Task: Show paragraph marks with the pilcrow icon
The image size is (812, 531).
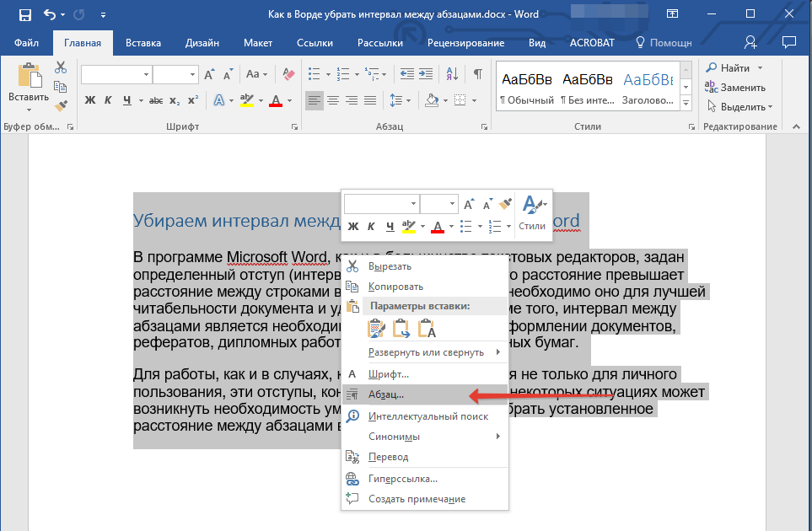Action: tap(477, 75)
